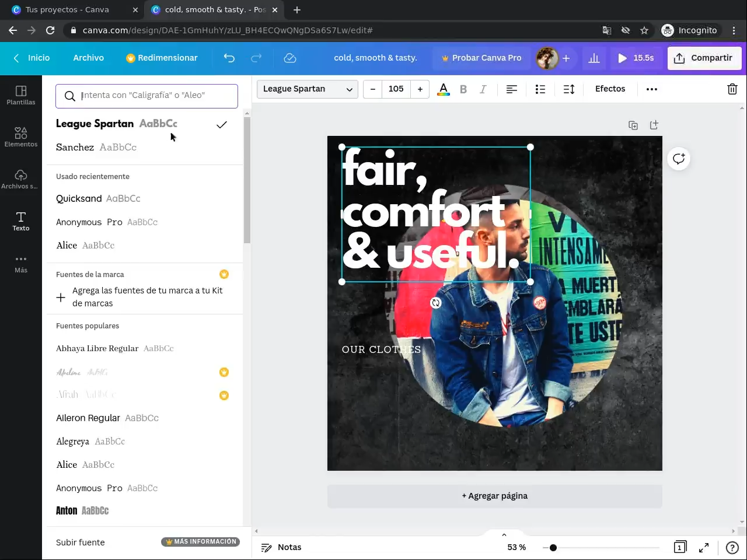Open the analytics chart icon
The image size is (747, 560).
click(594, 58)
